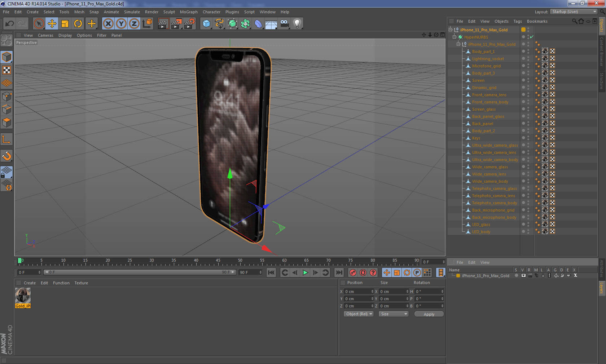Play the animation forward

point(305,272)
